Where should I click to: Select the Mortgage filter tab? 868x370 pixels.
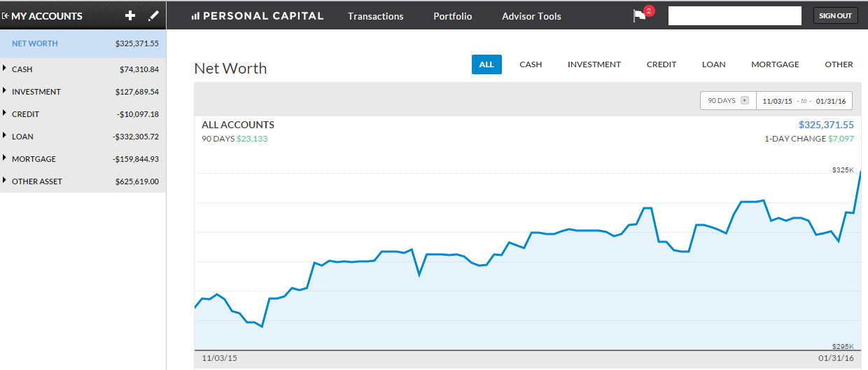tap(775, 64)
